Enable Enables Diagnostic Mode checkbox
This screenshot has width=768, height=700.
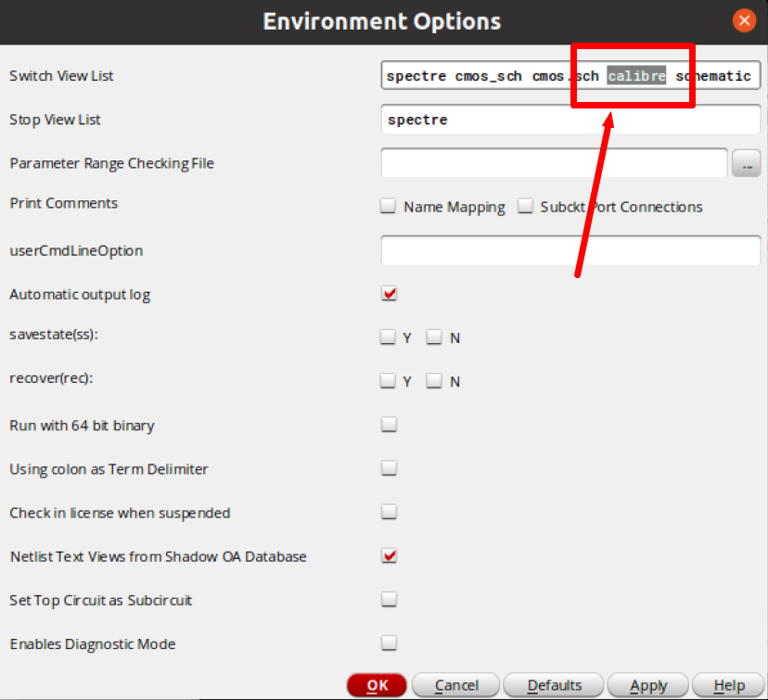pos(389,643)
